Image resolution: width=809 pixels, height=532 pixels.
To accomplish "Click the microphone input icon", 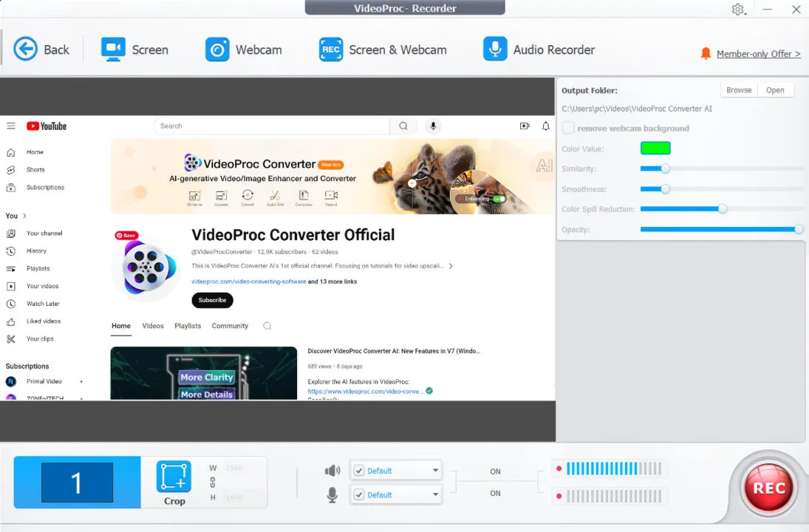I will pyautogui.click(x=332, y=495).
